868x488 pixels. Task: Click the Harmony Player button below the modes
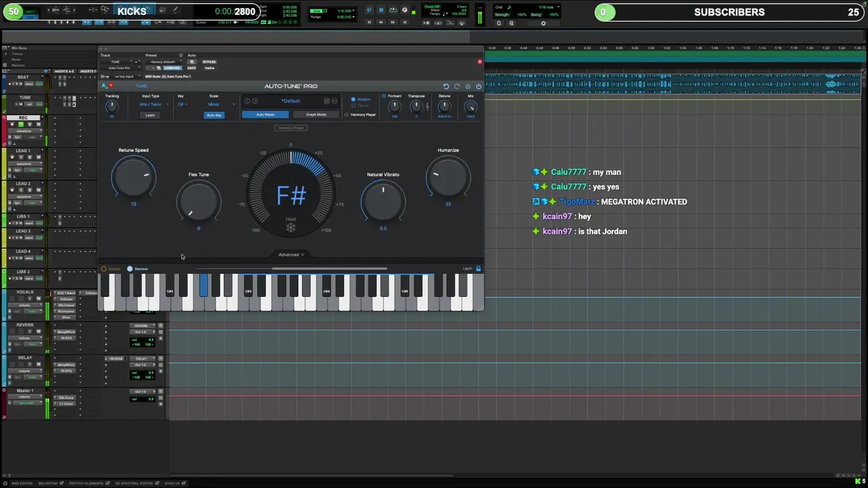click(x=291, y=127)
